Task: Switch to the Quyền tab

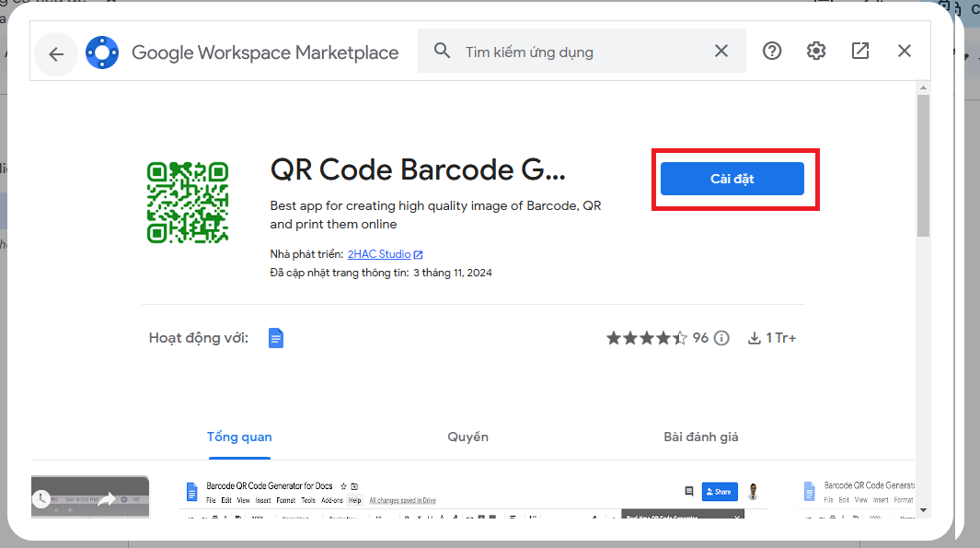Action: (x=467, y=437)
